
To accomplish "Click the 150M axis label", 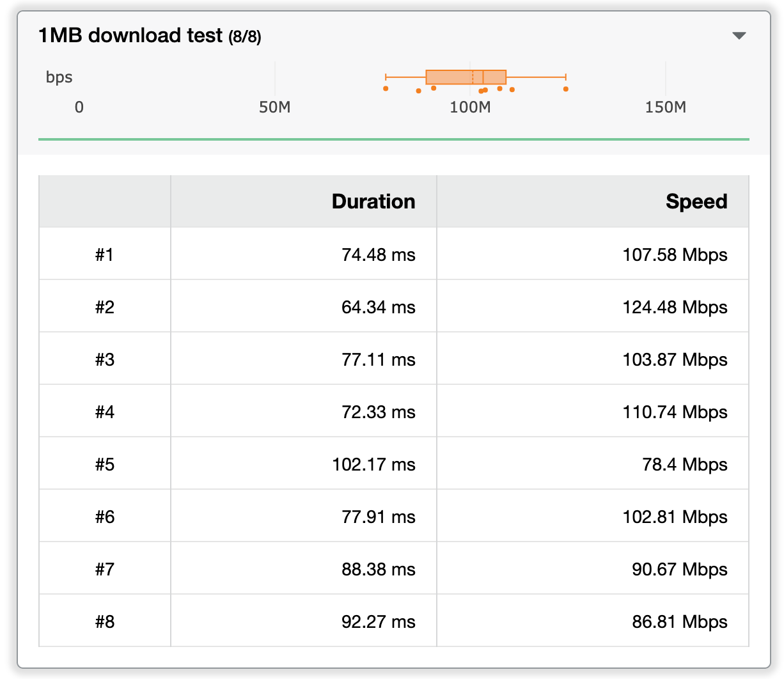I will pos(665,107).
